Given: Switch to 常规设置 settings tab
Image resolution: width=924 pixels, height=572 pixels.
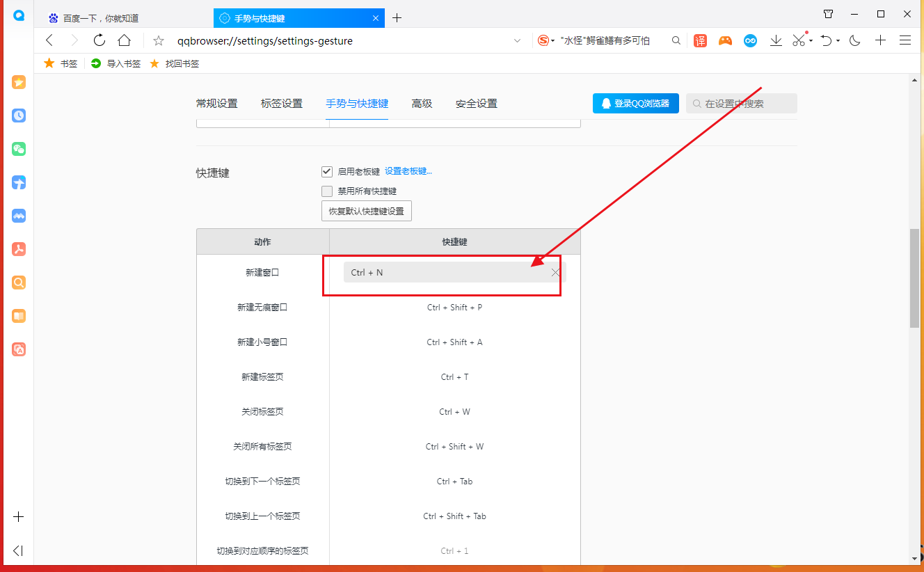Looking at the screenshot, I should [216, 104].
